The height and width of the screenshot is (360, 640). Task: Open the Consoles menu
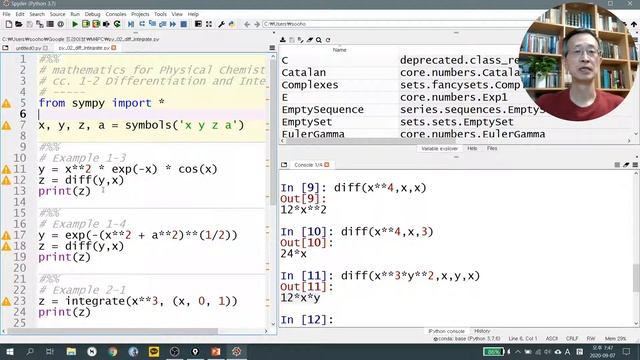[116, 14]
